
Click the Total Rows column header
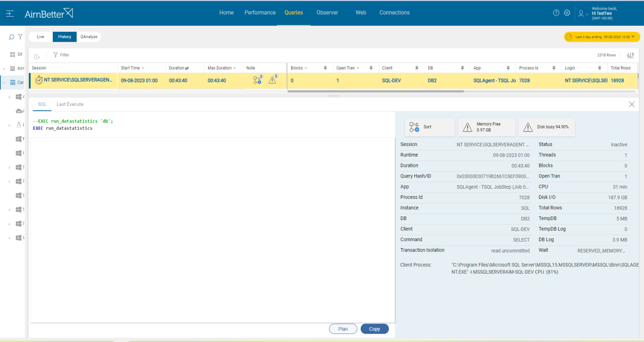(x=620, y=68)
